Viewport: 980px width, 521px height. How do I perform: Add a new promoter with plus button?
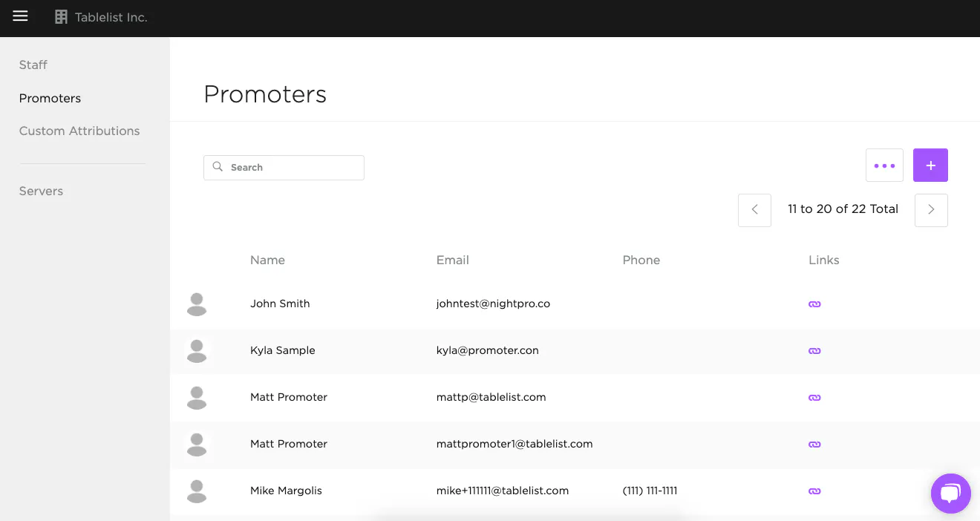(x=930, y=166)
